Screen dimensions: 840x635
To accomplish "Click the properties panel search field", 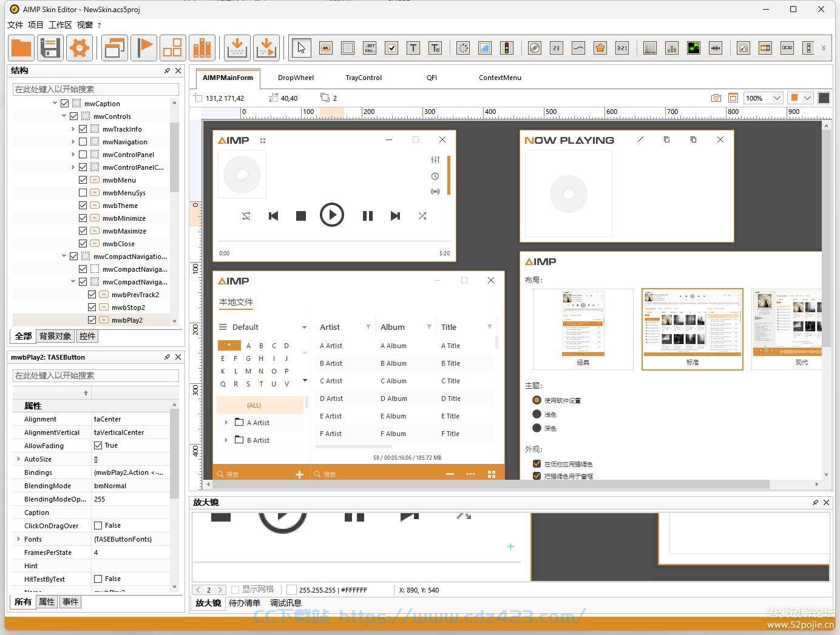I will (95, 375).
